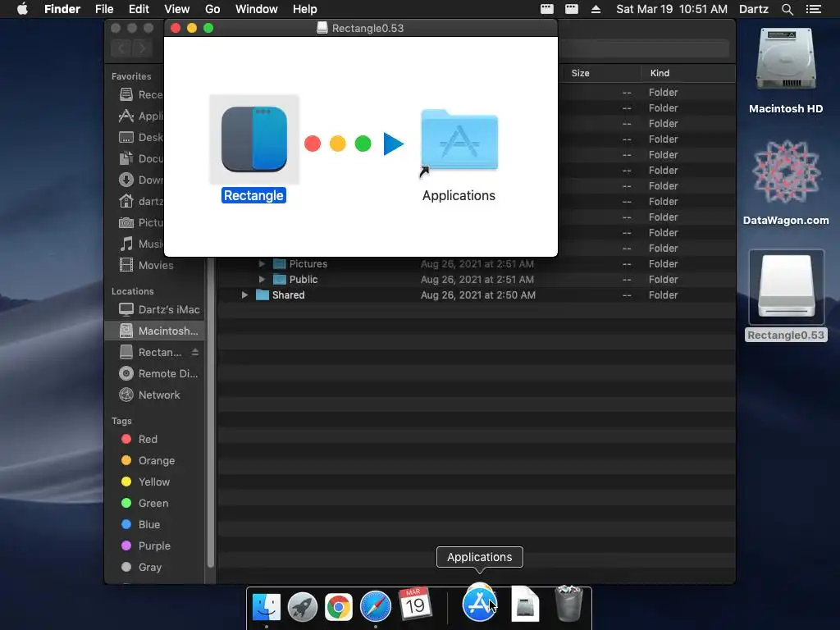Open Applications in Finder sidebar favorites

coord(140,116)
